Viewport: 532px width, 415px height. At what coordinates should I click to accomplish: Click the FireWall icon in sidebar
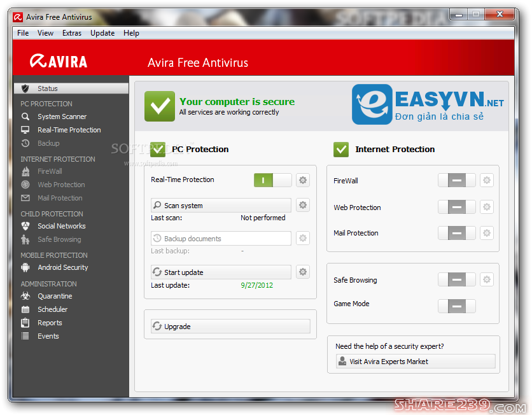25,171
